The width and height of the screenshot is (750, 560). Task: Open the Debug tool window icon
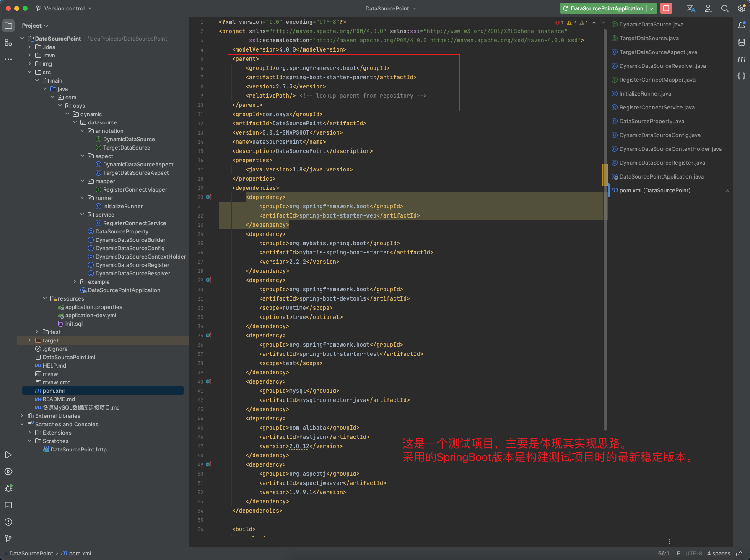tap(8, 488)
